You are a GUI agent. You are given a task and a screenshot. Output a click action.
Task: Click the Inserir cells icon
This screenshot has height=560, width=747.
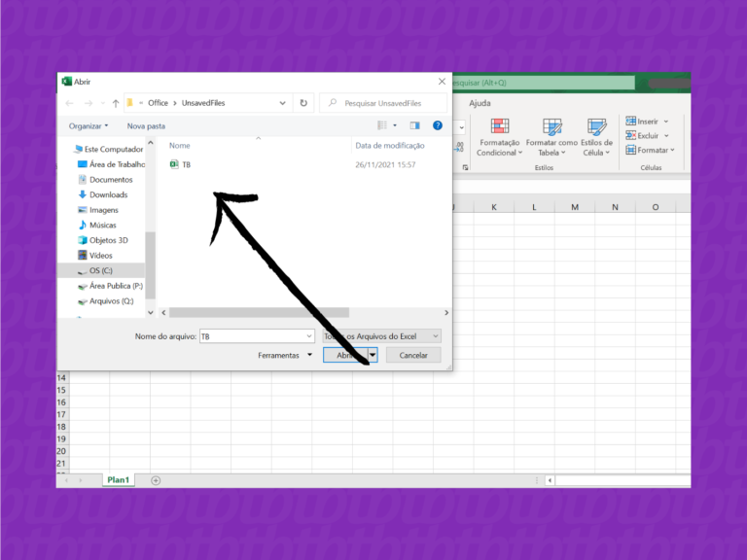point(630,121)
